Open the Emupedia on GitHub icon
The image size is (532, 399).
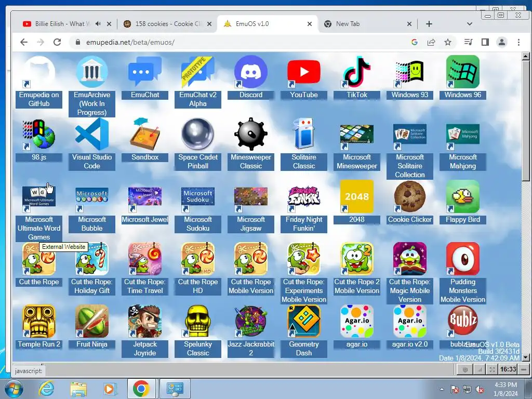tap(38, 72)
